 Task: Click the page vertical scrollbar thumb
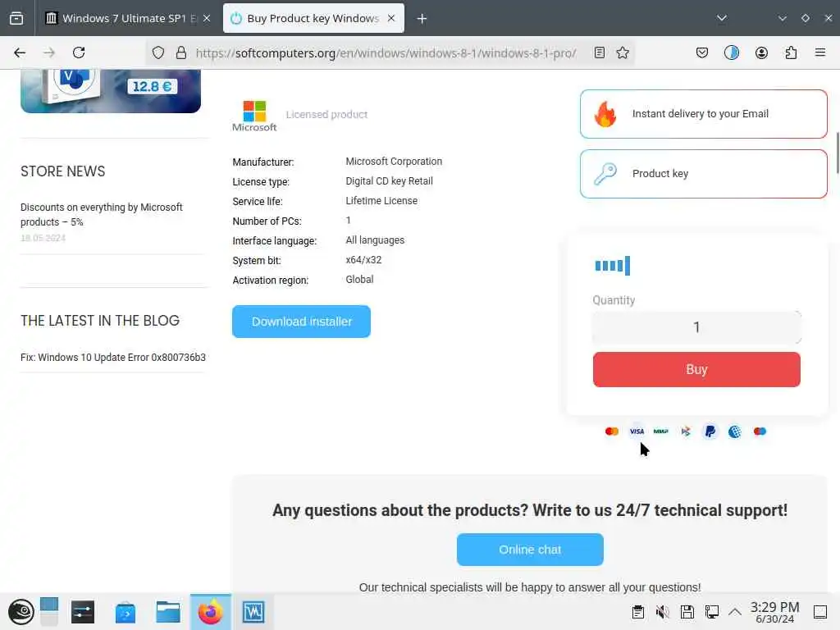838,153
